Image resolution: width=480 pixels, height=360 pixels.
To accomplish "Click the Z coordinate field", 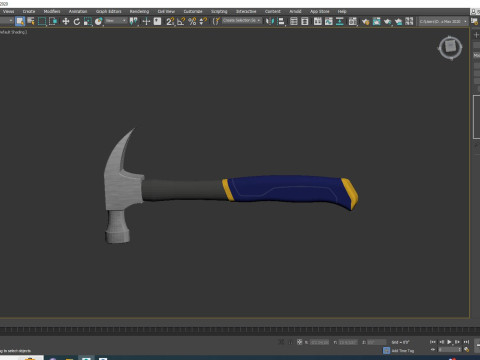I will [376, 342].
